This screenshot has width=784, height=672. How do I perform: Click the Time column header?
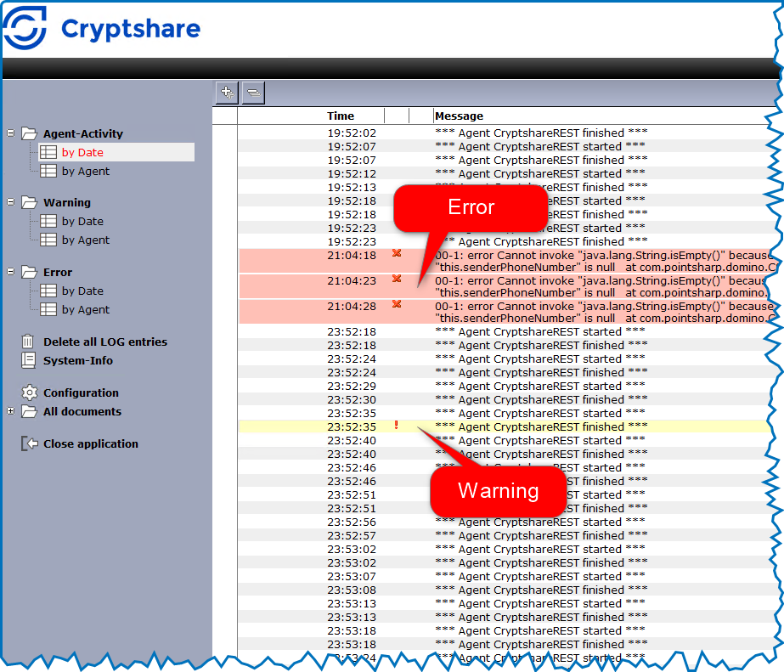(x=341, y=116)
